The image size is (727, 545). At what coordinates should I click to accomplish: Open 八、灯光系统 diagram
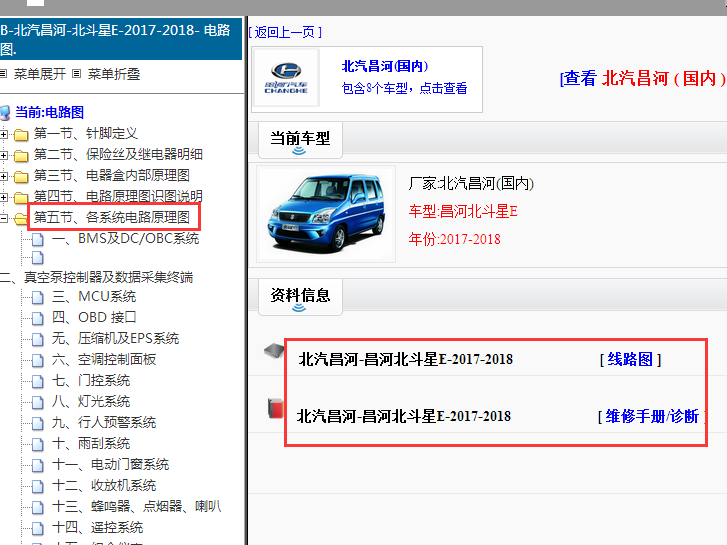[x=91, y=401]
